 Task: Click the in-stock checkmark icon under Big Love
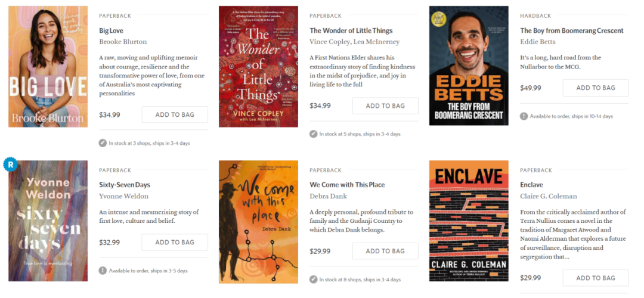click(103, 143)
